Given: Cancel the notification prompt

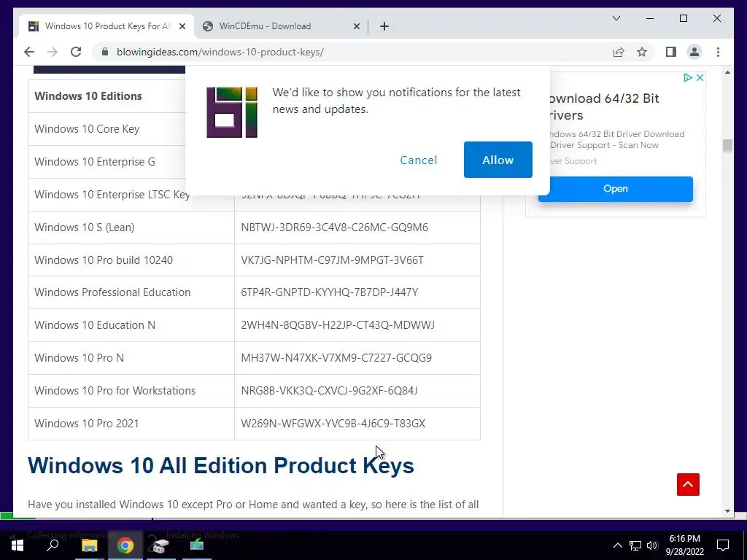Looking at the screenshot, I should point(418,160).
